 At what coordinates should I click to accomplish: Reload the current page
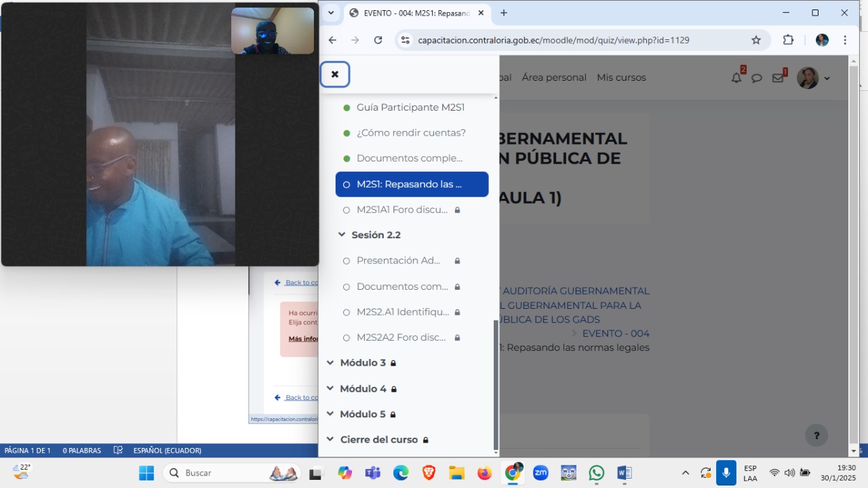[378, 40]
